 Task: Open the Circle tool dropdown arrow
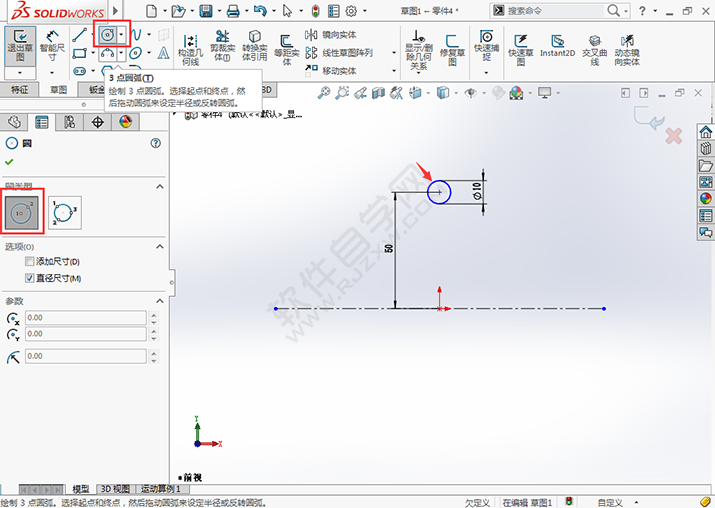tap(123, 34)
